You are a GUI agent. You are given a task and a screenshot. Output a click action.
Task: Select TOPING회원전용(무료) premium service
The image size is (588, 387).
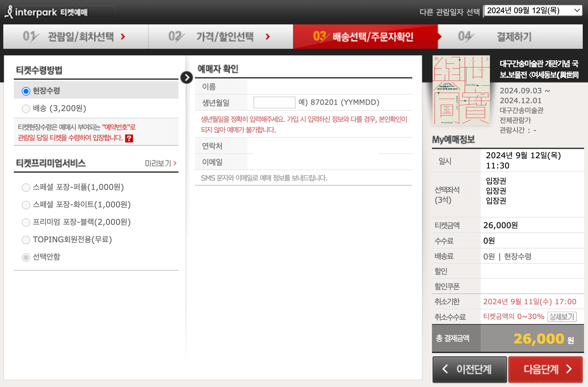(26, 240)
